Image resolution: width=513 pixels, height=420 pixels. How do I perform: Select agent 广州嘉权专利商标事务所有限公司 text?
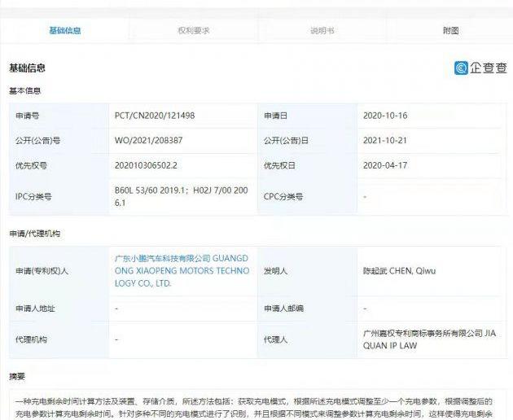coord(429,339)
